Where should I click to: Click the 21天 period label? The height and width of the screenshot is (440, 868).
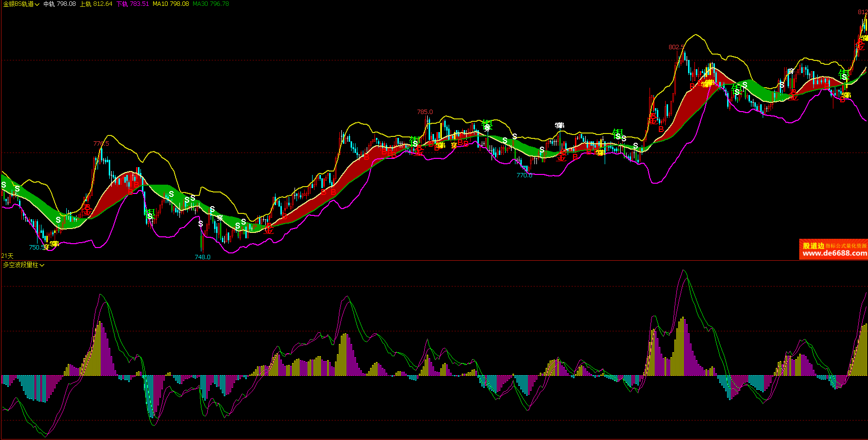click(x=7, y=256)
